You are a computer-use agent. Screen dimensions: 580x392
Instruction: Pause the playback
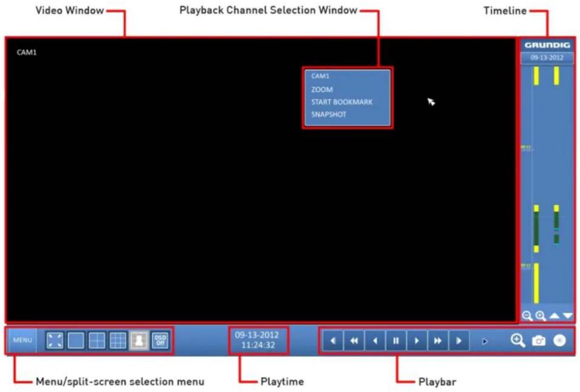click(396, 341)
